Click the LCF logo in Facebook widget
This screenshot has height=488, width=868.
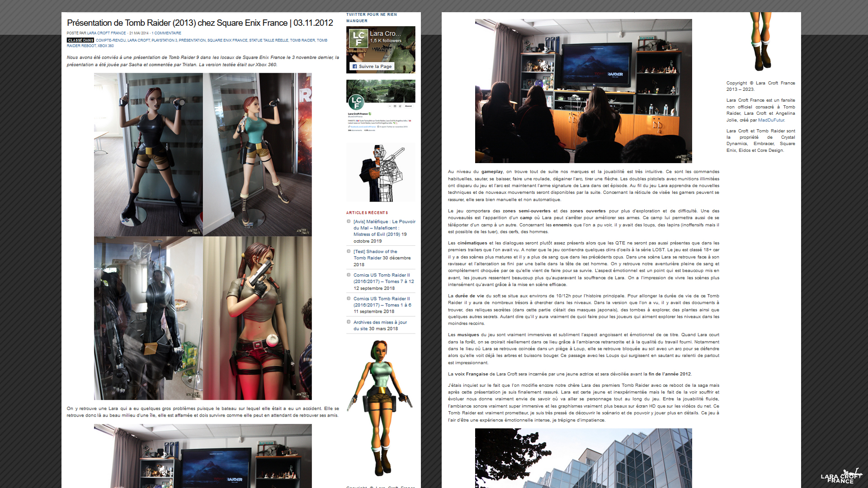359,38
